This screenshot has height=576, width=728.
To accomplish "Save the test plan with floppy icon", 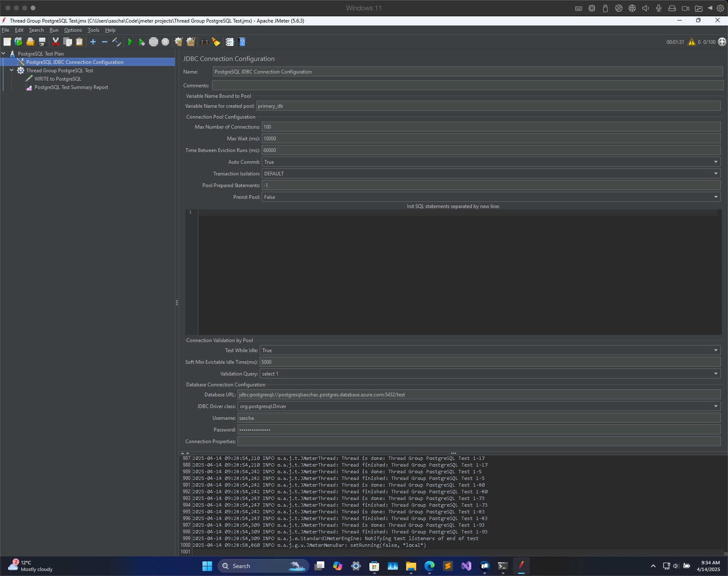I will coord(42,42).
